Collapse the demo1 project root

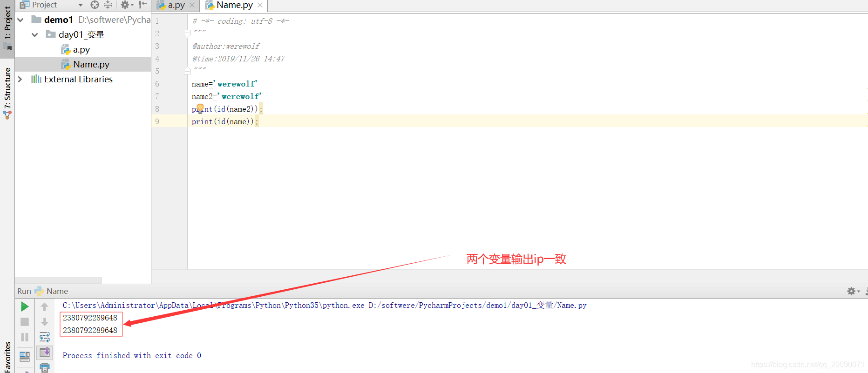coord(20,20)
